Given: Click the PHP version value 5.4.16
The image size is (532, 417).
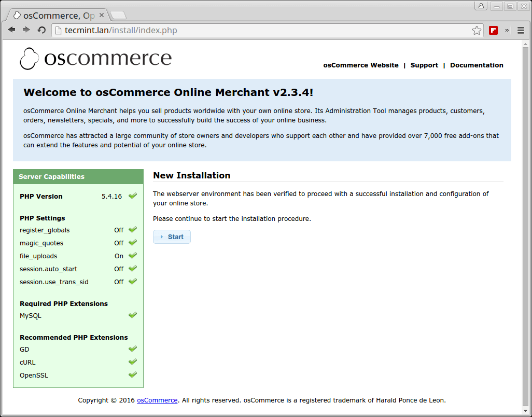Looking at the screenshot, I should (x=111, y=197).
